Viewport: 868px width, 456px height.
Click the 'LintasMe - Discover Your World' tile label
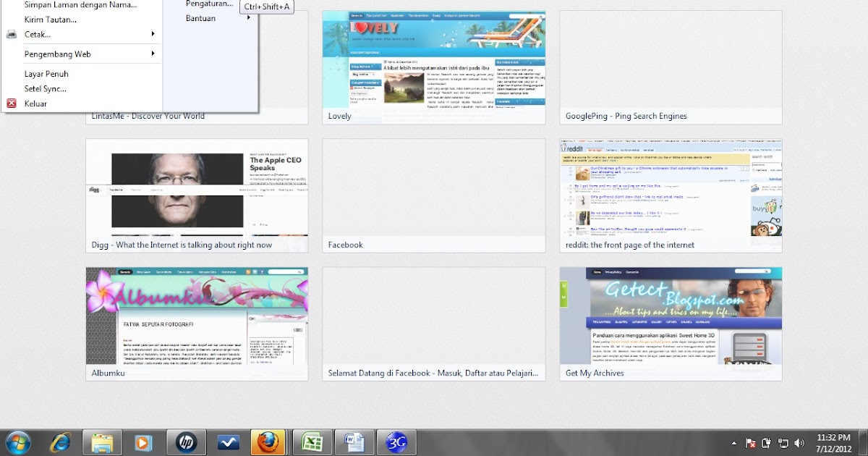148,116
